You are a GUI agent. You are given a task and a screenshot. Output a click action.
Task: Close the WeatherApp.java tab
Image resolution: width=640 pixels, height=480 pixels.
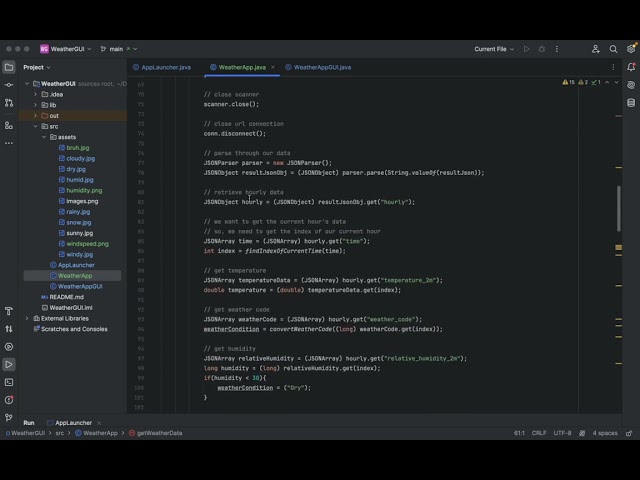pyautogui.click(x=273, y=67)
